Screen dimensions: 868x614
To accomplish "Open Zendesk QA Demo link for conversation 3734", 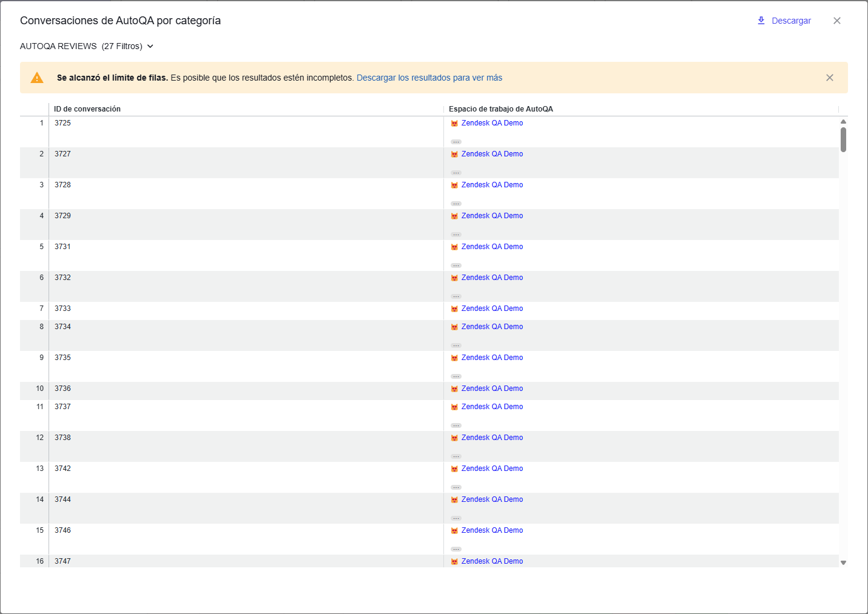I will pyautogui.click(x=492, y=327).
